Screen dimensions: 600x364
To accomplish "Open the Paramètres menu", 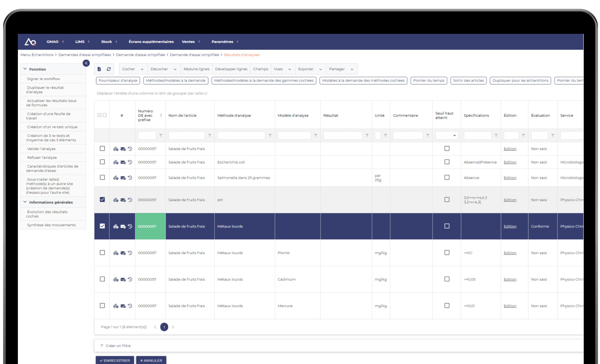I will pyautogui.click(x=222, y=42).
